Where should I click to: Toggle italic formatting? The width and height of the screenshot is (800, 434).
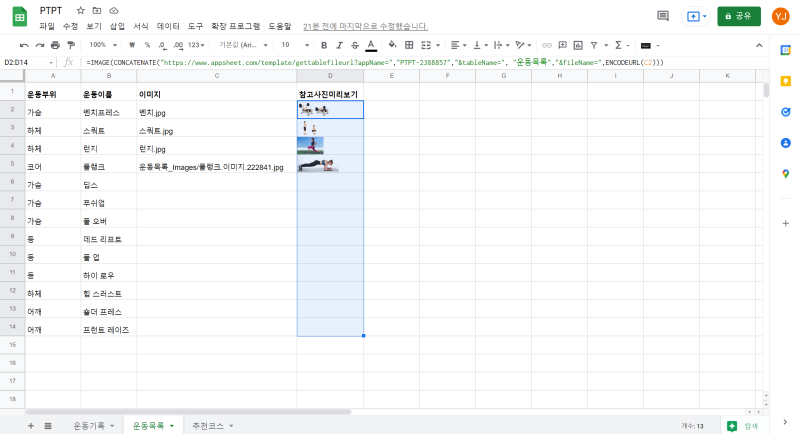[339, 45]
